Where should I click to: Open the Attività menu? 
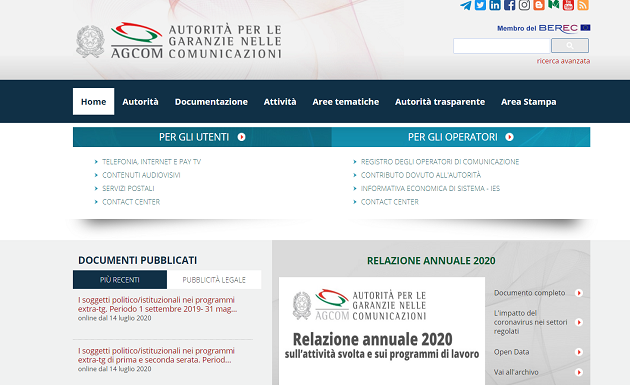(x=280, y=102)
